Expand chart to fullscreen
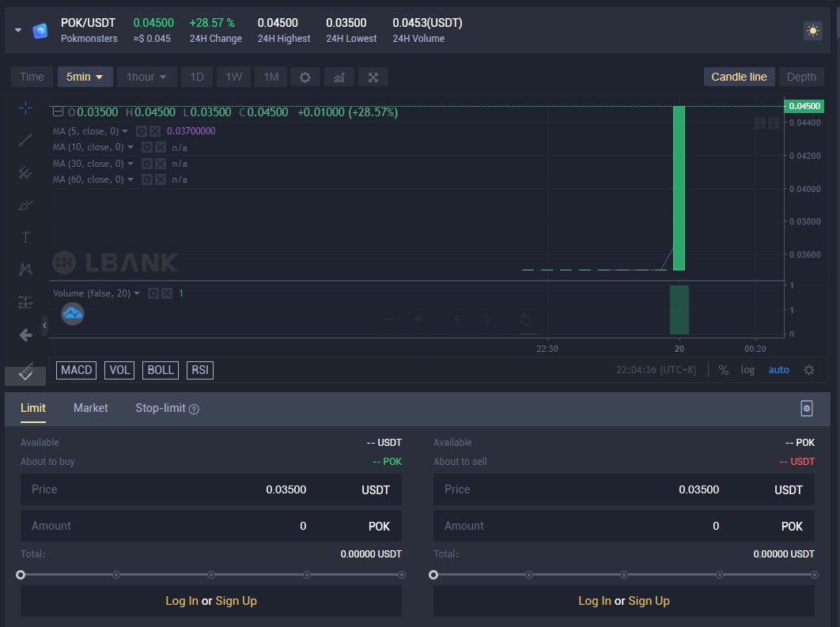 (373, 77)
